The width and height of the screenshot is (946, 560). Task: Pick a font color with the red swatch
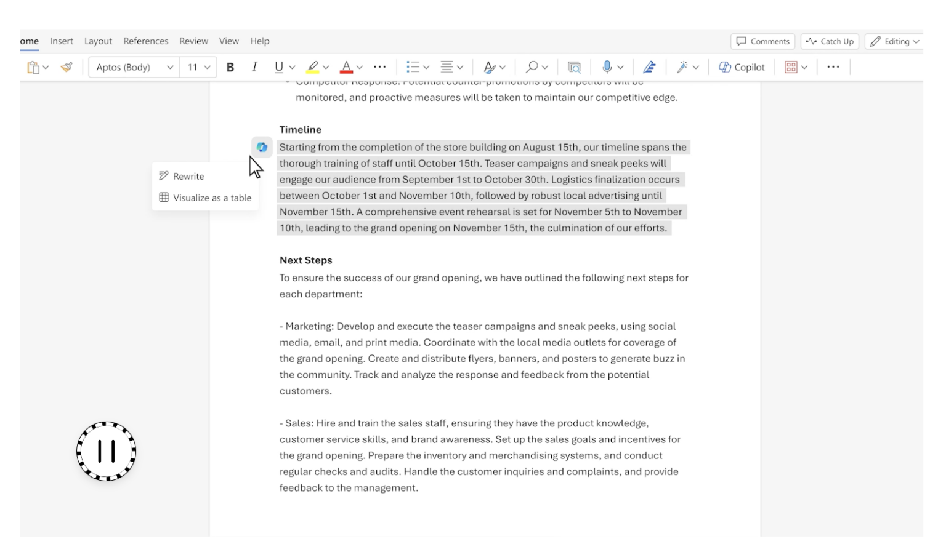pyautogui.click(x=346, y=66)
